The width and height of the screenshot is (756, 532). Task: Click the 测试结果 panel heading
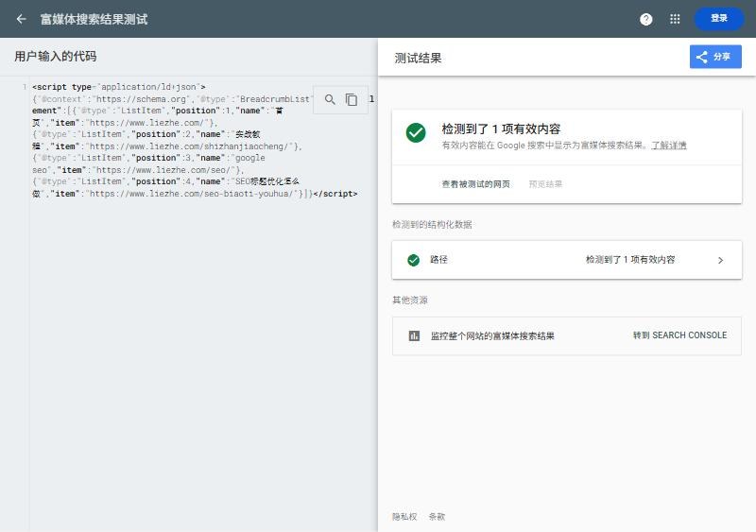(418, 59)
